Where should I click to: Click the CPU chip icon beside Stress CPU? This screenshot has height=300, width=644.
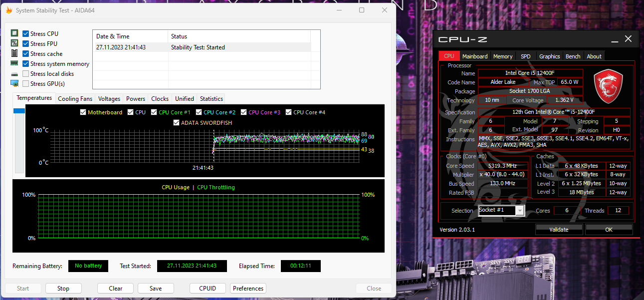pyautogui.click(x=14, y=33)
